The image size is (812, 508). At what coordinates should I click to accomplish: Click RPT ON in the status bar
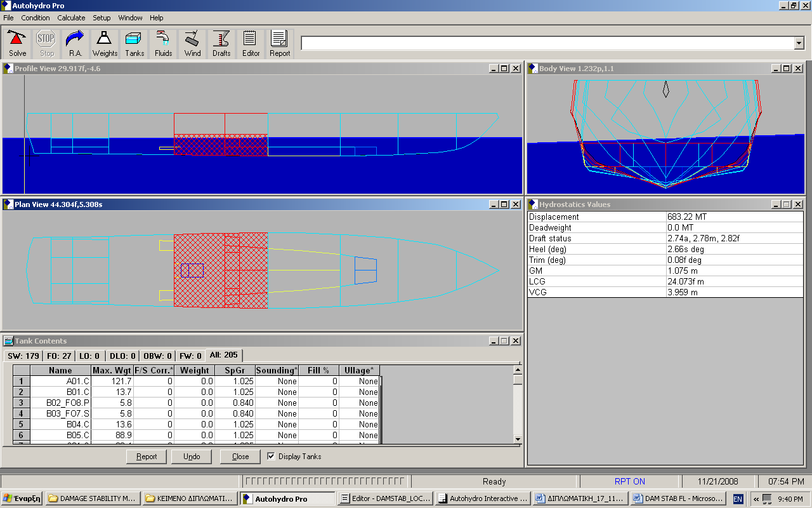[x=629, y=481]
